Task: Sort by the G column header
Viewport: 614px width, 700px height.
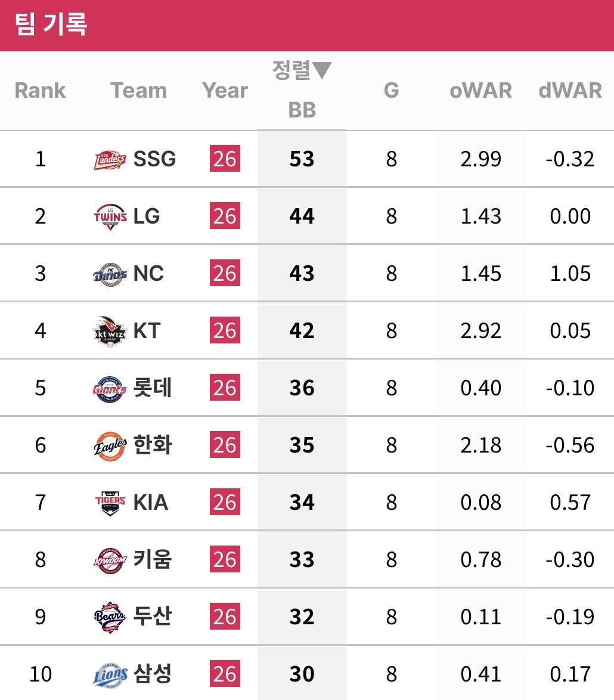Action: (x=391, y=91)
